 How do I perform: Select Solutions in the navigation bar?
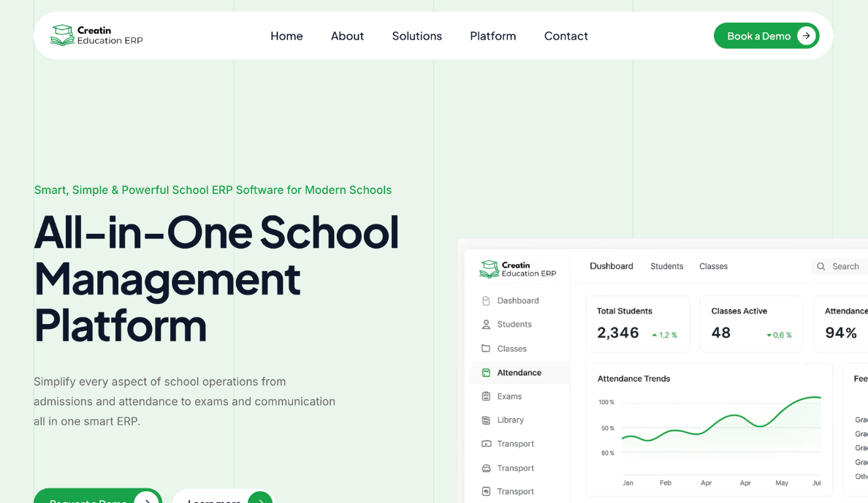point(416,36)
